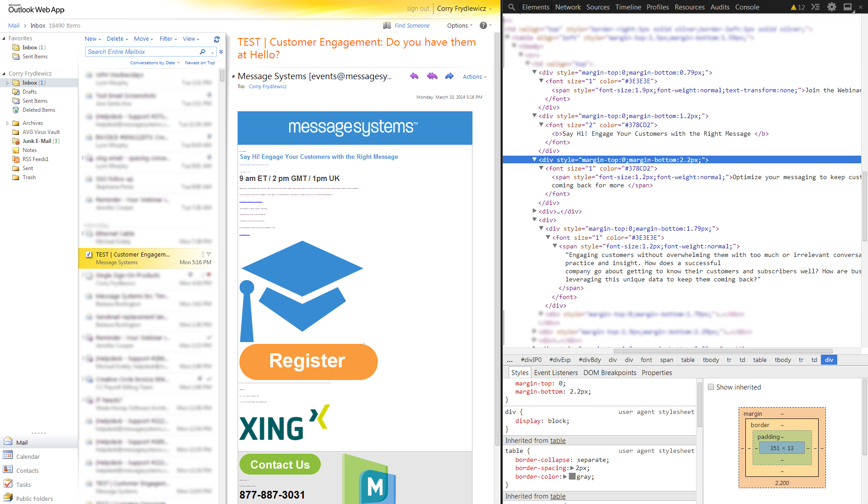This screenshot has height=504, width=868.
Task: Show the DevTools console drawer icon
Action: click(816, 7)
